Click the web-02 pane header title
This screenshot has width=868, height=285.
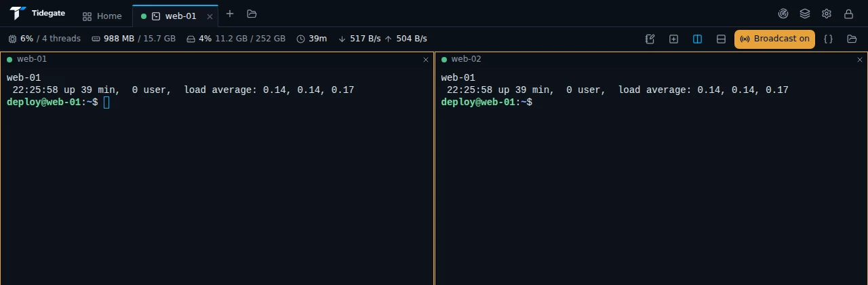(x=467, y=60)
